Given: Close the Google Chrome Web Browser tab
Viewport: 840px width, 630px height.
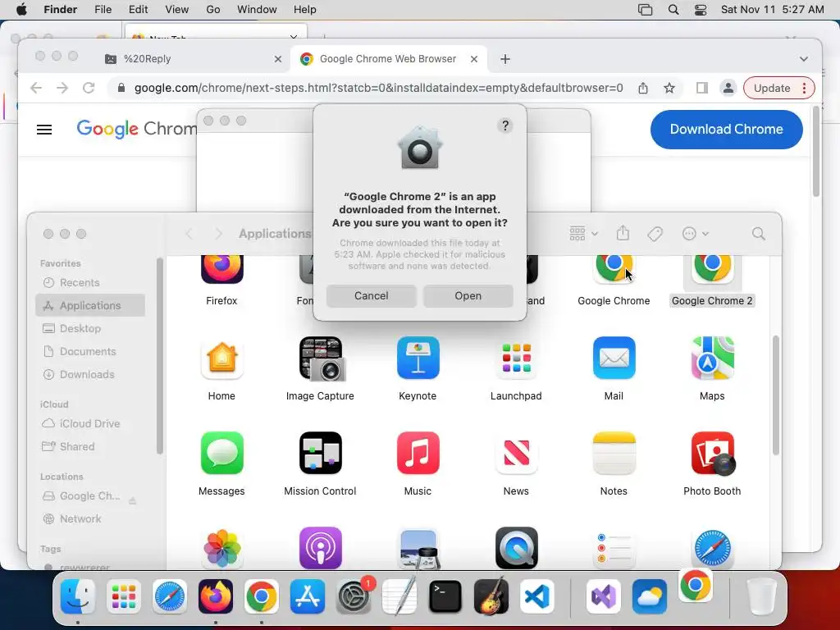Looking at the screenshot, I should [474, 59].
